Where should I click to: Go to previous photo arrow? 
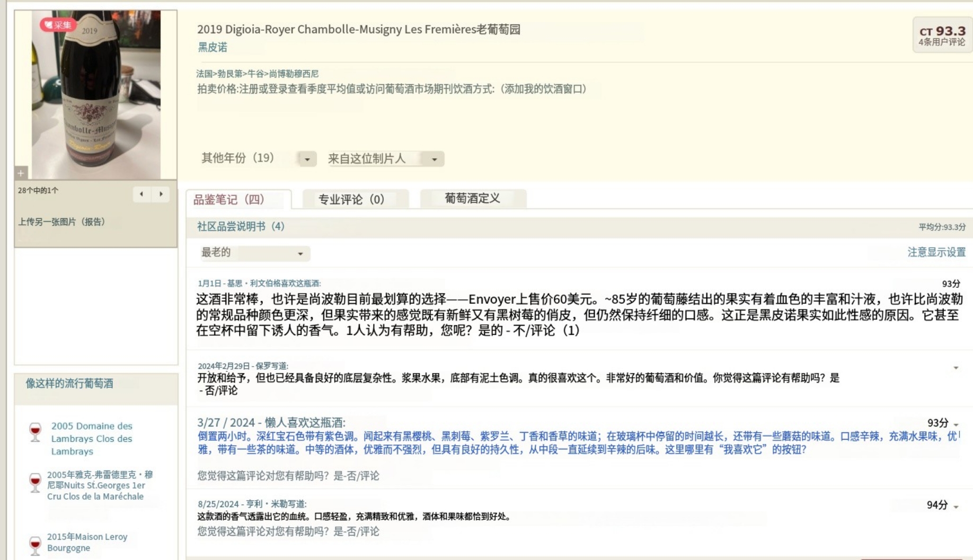[141, 194]
